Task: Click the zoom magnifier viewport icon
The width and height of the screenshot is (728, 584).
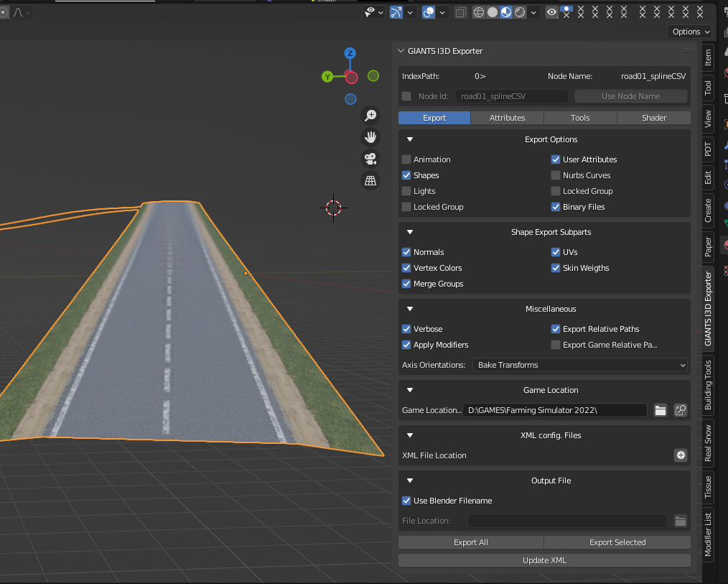Action: [370, 116]
